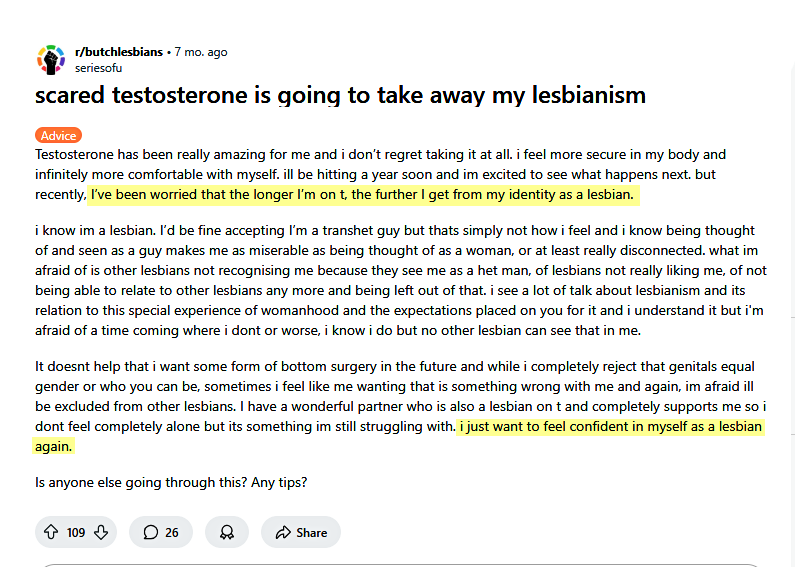This screenshot has height=567, width=795.
Task: Upvote the post
Action: pyautogui.click(x=51, y=532)
